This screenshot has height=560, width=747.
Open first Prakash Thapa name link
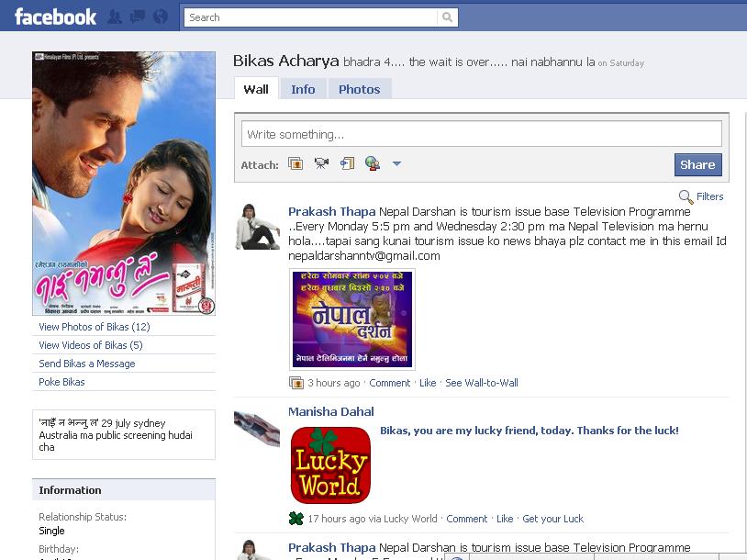[x=332, y=212]
